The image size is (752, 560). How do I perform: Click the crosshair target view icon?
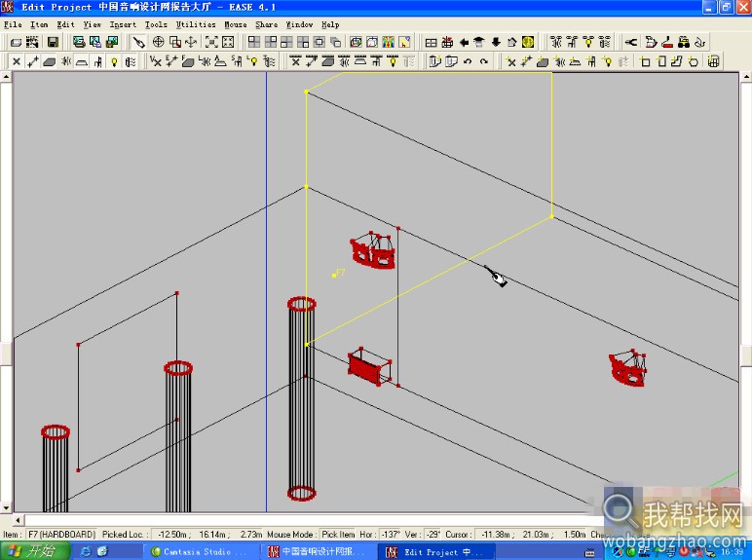(158, 42)
